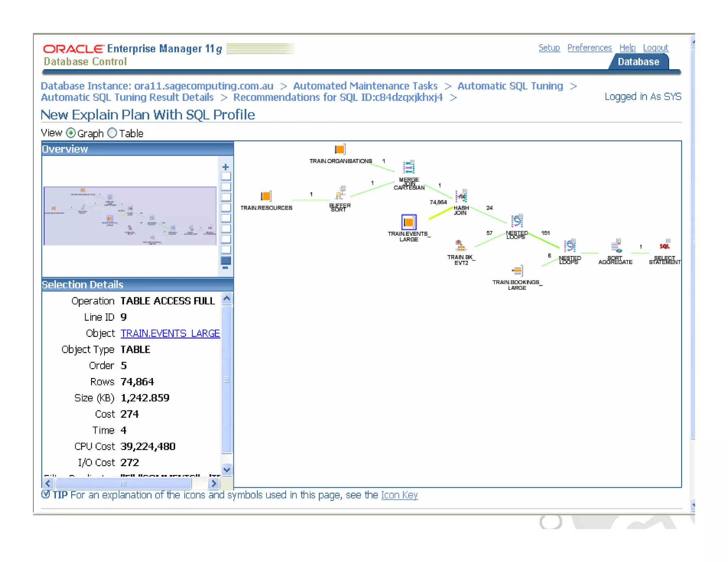Select the TRAIN.BK_EVT2 index icon

[460, 246]
